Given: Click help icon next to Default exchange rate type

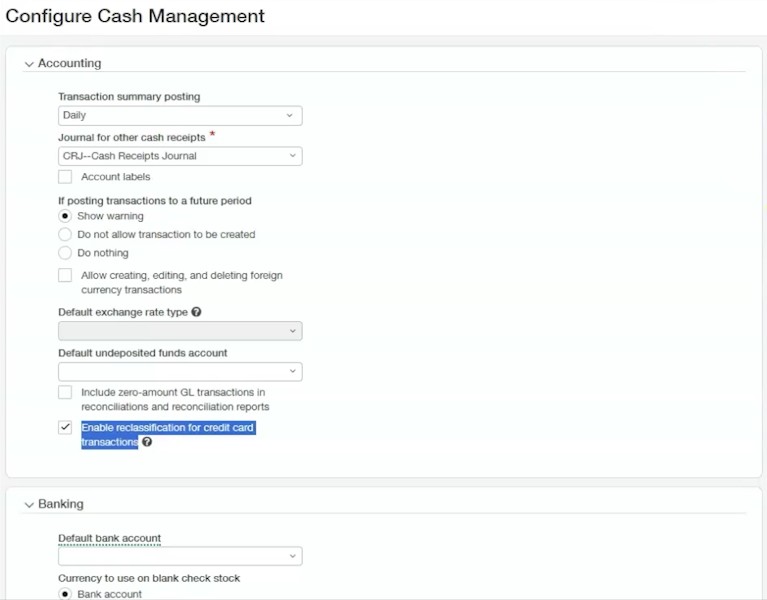Looking at the screenshot, I should [x=196, y=312].
